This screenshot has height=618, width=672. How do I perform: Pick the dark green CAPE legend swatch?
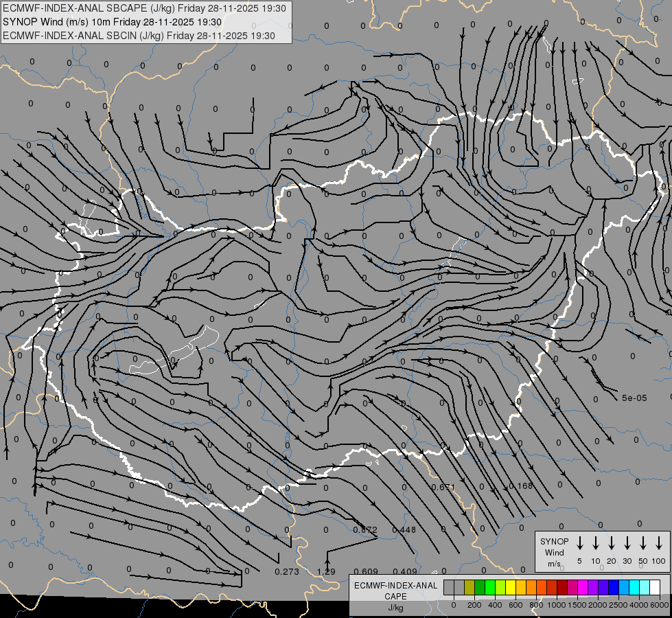pyautogui.click(x=480, y=587)
